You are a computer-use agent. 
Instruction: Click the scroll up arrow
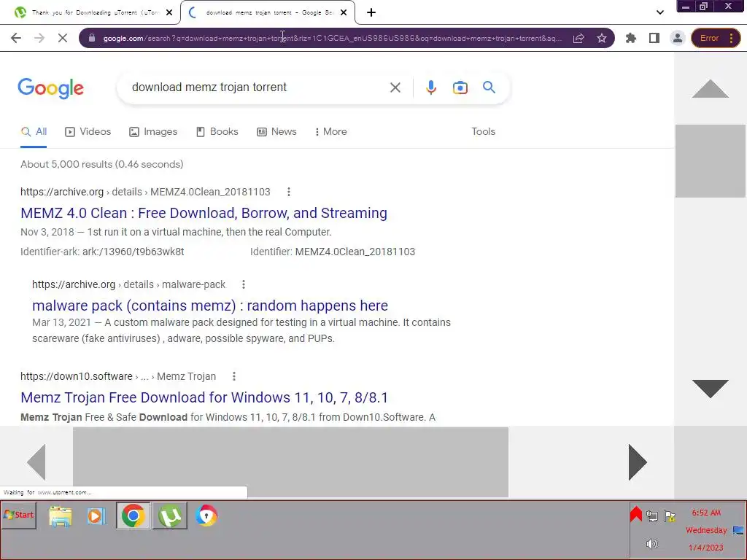(x=710, y=88)
